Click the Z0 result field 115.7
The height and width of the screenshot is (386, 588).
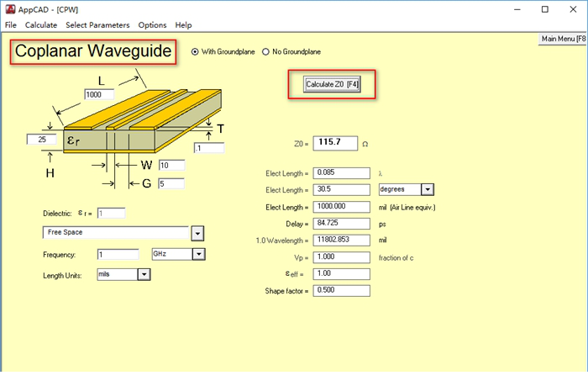(x=335, y=143)
